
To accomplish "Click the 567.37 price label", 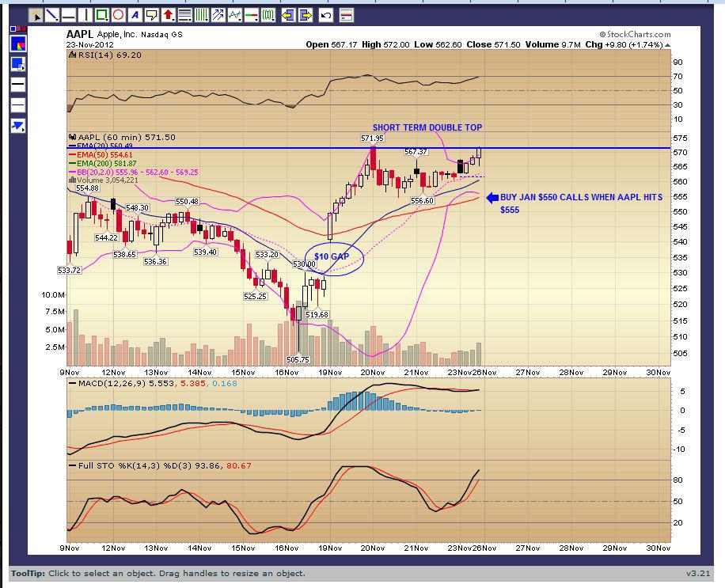I will (x=416, y=152).
